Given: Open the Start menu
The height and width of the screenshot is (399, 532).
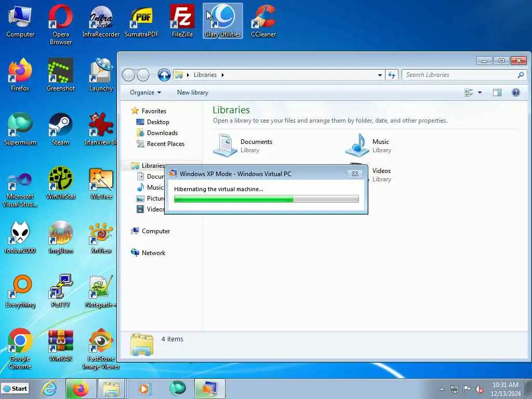Looking at the screenshot, I should (x=15, y=389).
